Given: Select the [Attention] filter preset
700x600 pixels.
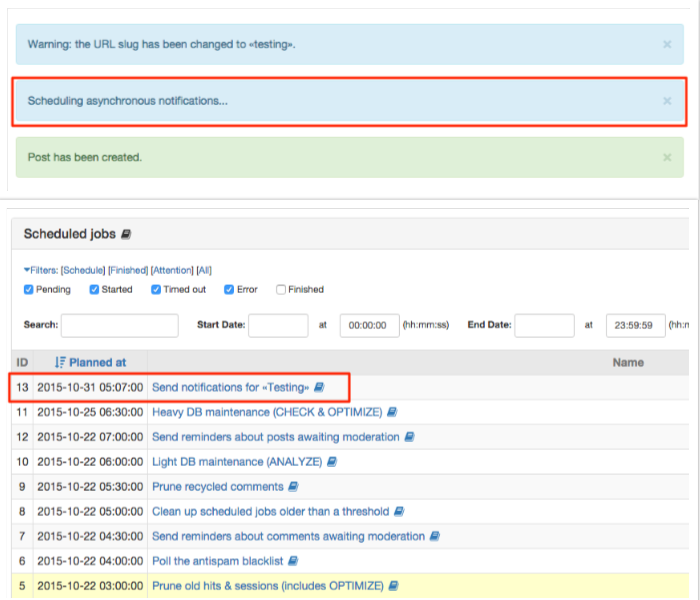Looking at the screenshot, I should click(x=172, y=270).
